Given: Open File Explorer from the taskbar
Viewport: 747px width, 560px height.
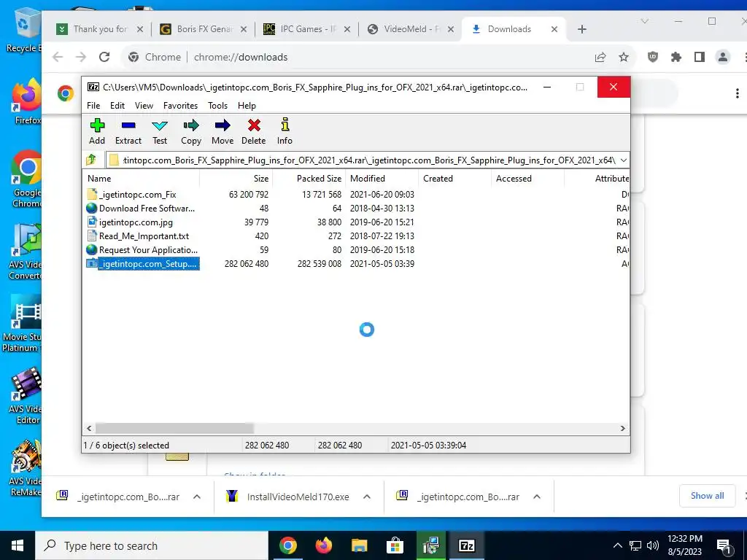Looking at the screenshot, I should 360,545.
